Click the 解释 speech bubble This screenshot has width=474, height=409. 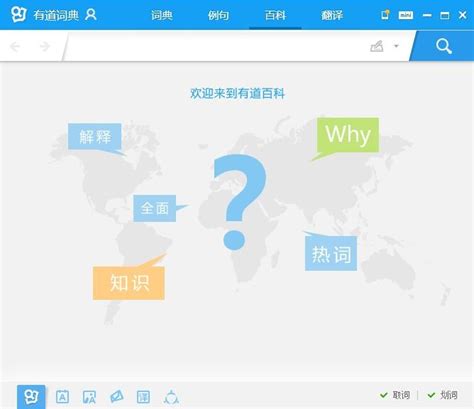coord(95,137)
